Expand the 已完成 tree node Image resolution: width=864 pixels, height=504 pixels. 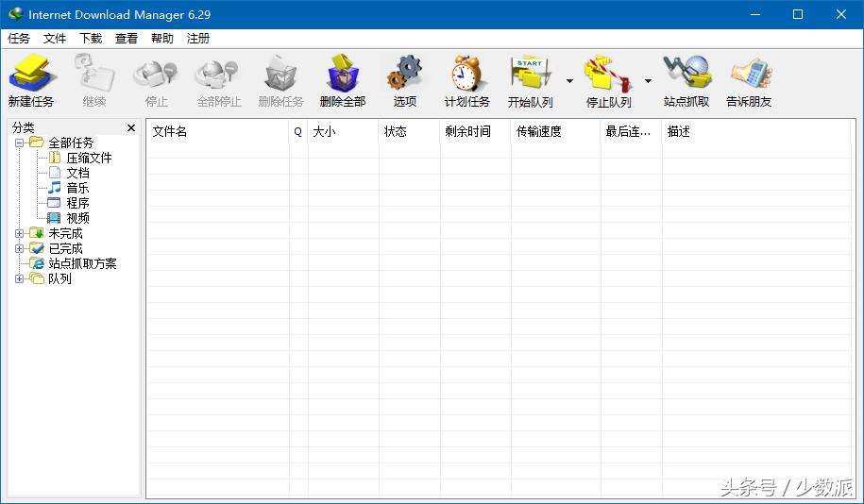(20, 248)
